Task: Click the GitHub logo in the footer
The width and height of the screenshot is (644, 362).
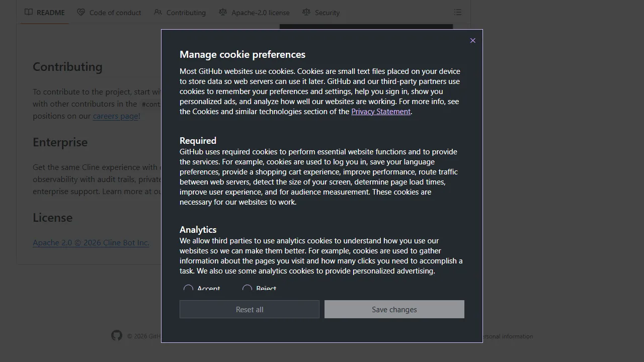Action: (116, 335)
